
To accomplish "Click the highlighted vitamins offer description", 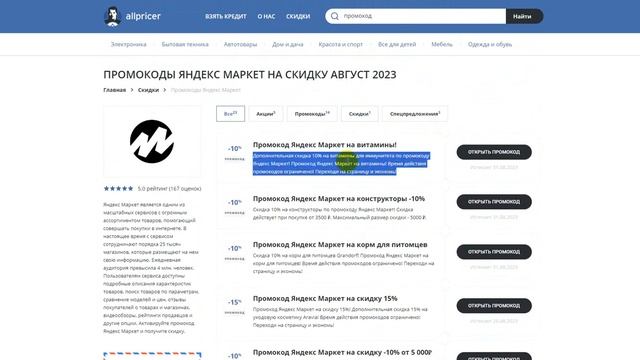I will [x=341, y=164].
